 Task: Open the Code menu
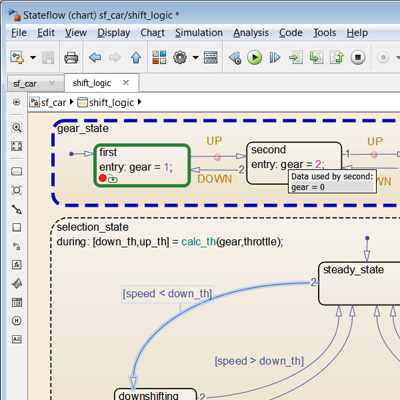coord(291,33)
